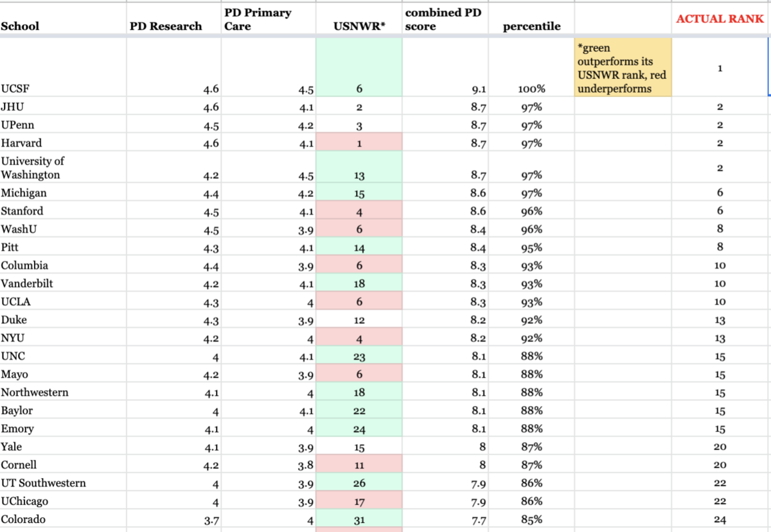771x532 pixels.
Task: Click Vanderbilt's percentile cell
Action: pyautogui.click(x=531, y=283)
